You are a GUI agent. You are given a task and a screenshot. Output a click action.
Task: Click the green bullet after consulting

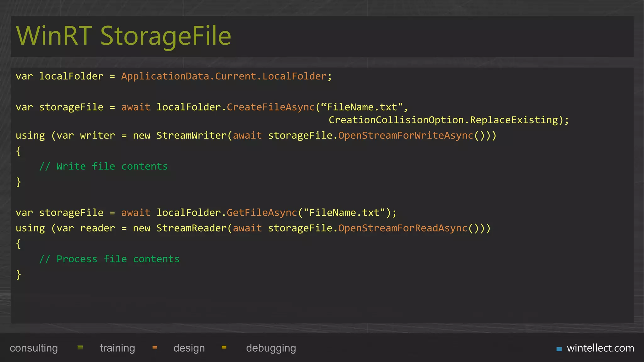(x=80, y=348)
